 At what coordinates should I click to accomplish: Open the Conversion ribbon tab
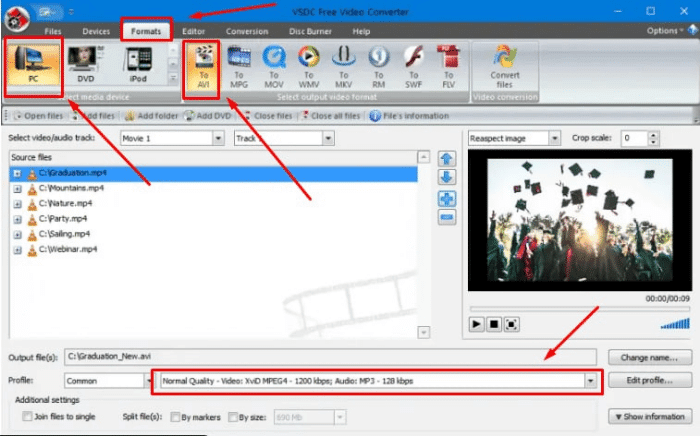[x=247, y=31]
